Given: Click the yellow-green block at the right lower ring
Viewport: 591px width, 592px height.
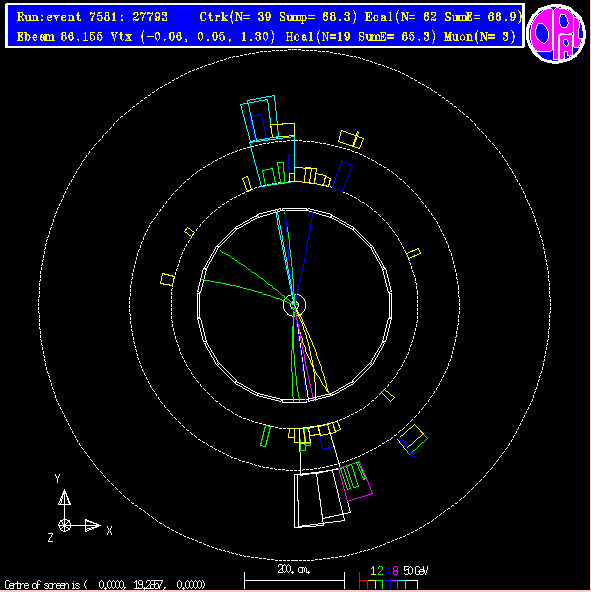Looking at the screenshot, I should [413, 440].
